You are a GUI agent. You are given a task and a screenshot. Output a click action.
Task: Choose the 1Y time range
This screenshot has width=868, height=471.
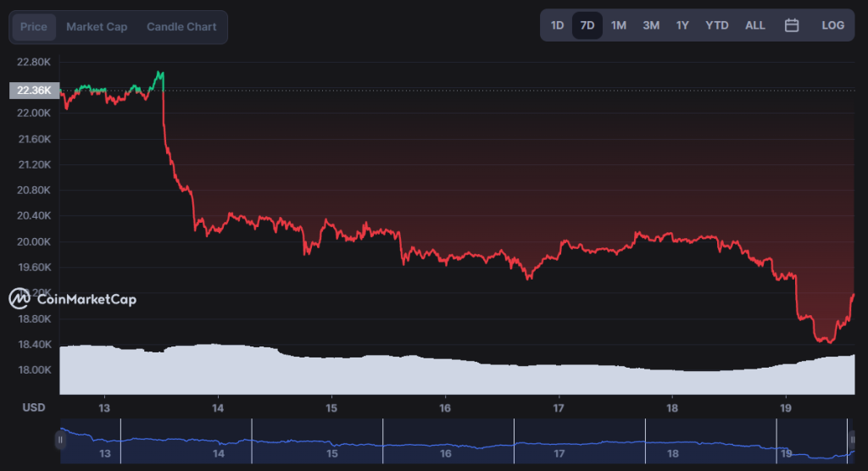[x=682, y=25]
